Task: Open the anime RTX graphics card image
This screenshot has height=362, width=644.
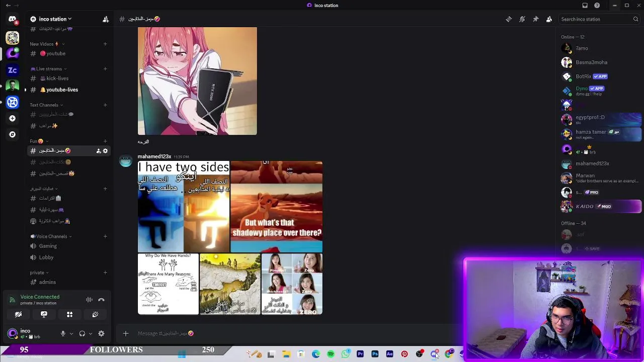Action: [x=197, y=81]
